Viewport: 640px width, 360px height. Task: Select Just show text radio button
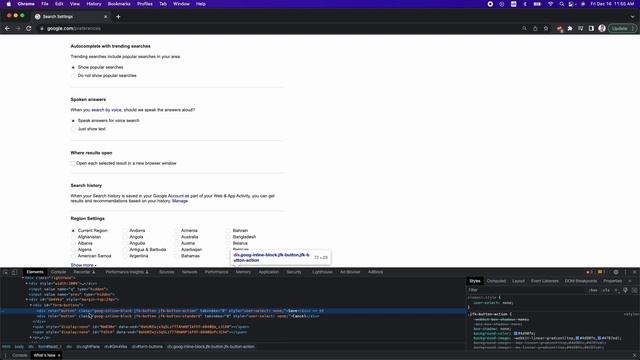pos(73,129)
